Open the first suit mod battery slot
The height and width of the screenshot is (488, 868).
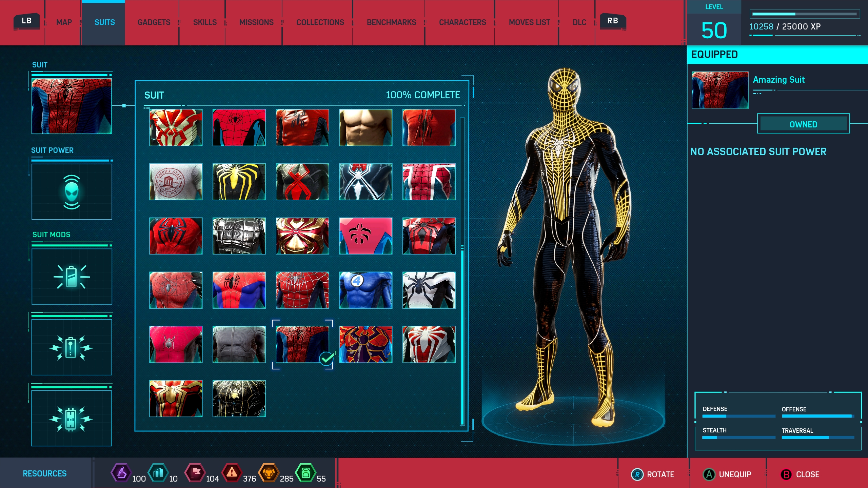pyautogui.click(x=72, y=277)
